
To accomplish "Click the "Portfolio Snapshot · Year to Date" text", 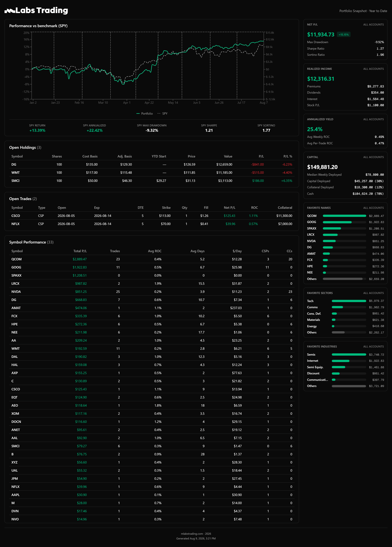I will coord(363,11).
